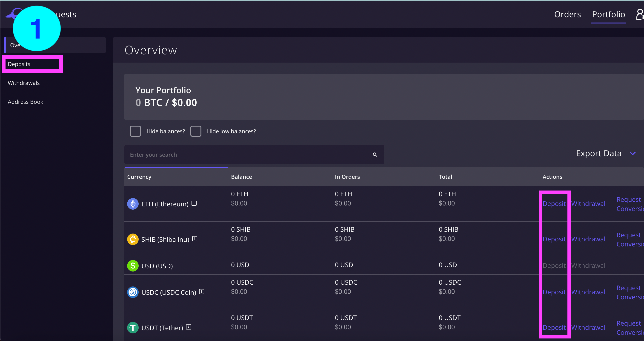Expand the Export Data dropdown
644x341 pixels.
[598, 153]
